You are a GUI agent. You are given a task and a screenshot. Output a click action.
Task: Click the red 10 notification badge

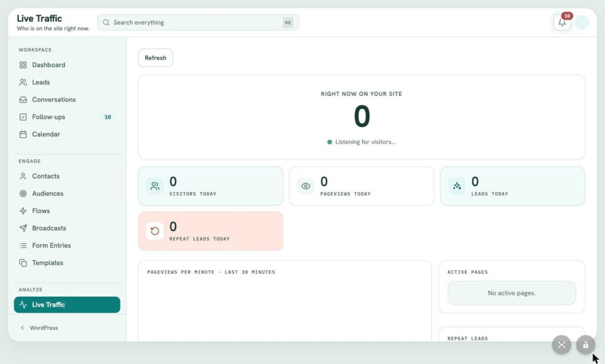point(567,16)
